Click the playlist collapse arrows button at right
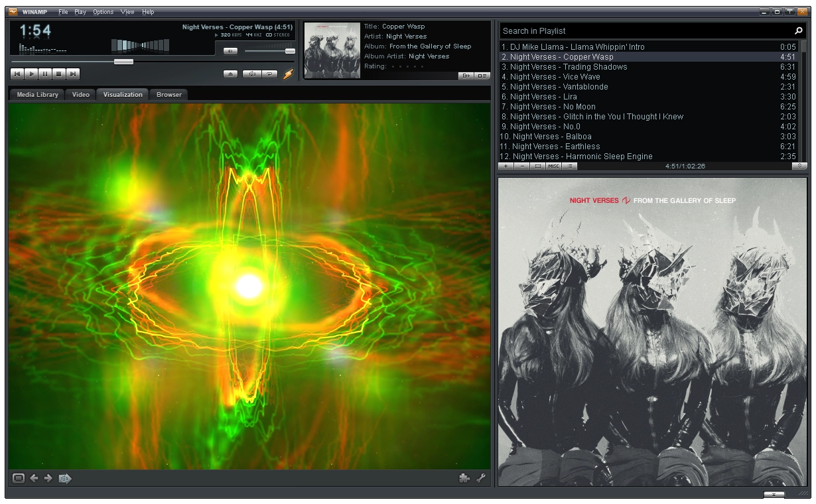 click(x=799, y=166)
